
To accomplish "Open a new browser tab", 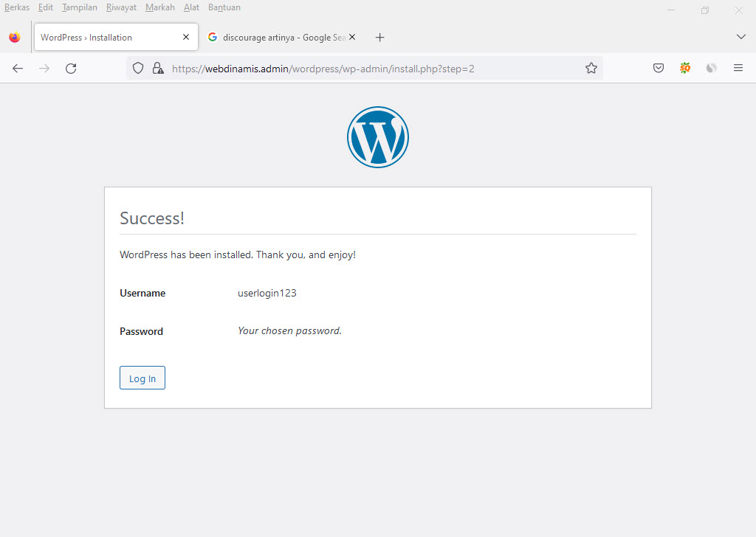I will 379,37.
